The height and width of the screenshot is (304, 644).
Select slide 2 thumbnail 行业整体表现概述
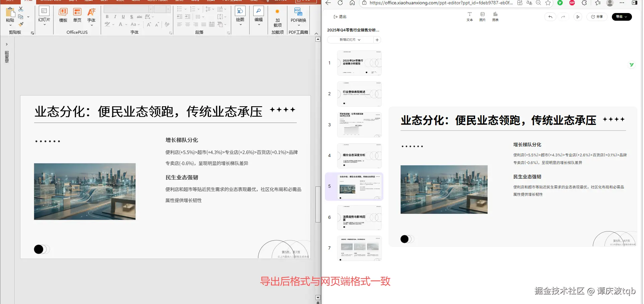[x=359, y=94]
